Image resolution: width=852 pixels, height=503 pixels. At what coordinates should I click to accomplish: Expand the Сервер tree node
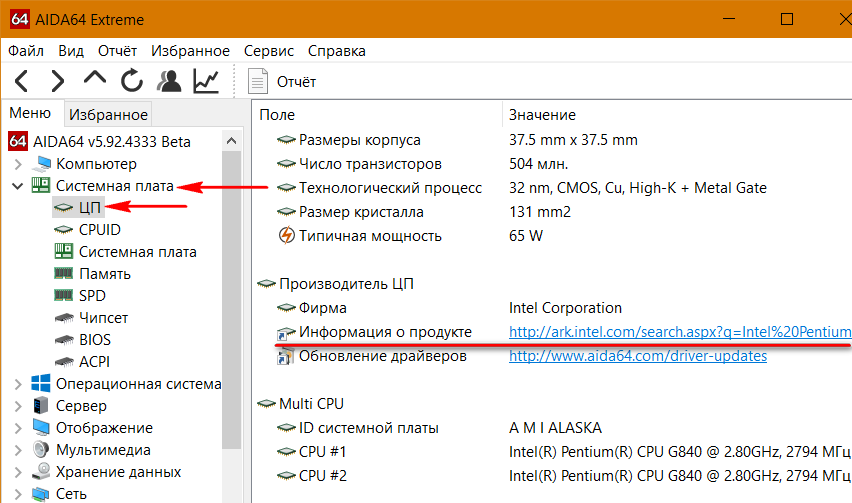[18, 406]
